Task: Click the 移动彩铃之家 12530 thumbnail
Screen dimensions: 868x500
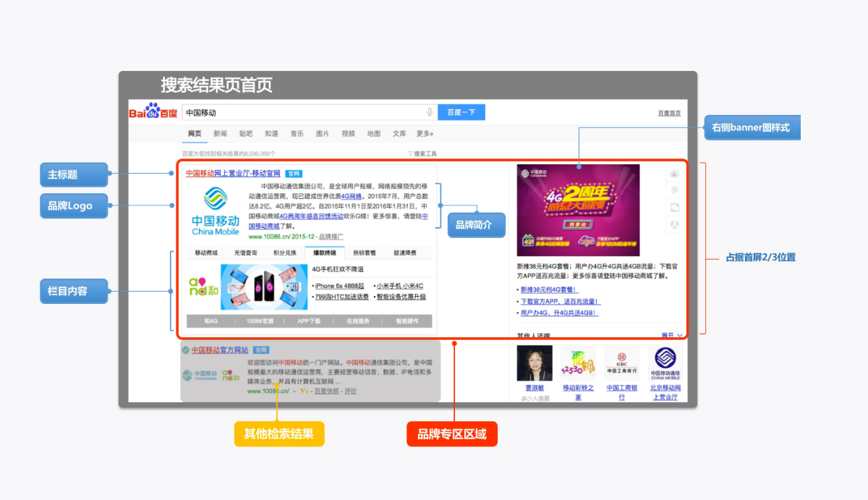Action: click(x=578, y=363)
